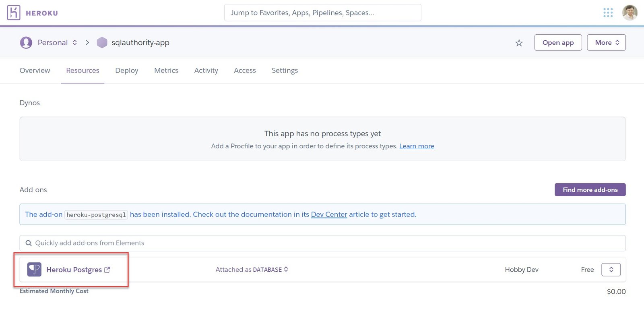Click the Dynos section heading
The image size is (644, 318).
pos(30,103)
